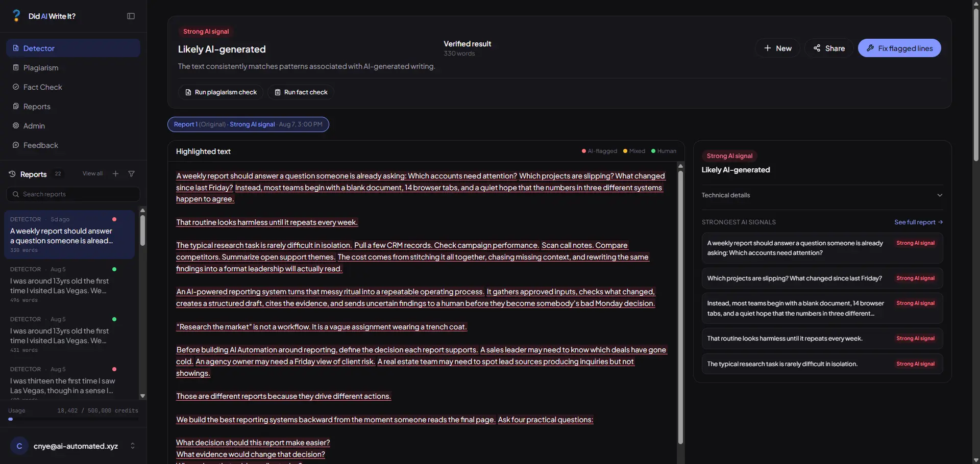
Task: Click the AI-flagged legend dot
Action: click(584, 151)
